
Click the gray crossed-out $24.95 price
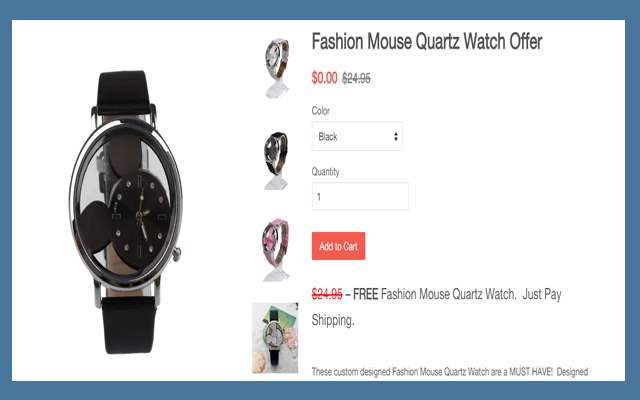pos(356,78)
